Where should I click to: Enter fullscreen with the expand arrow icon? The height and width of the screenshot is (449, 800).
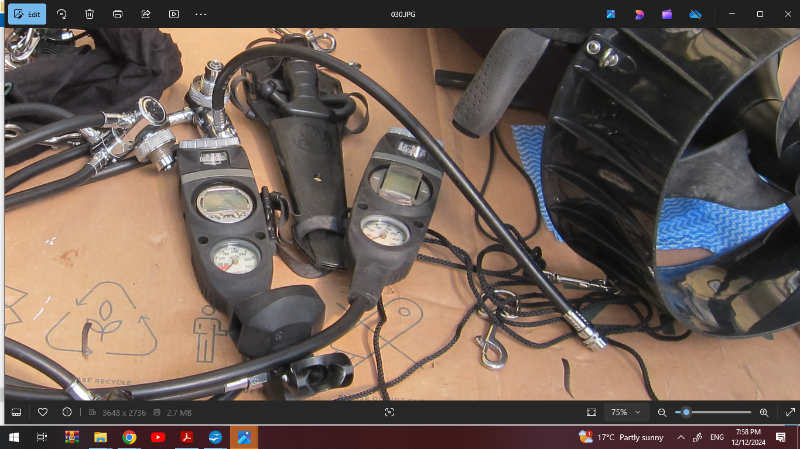tap(790, 412)
